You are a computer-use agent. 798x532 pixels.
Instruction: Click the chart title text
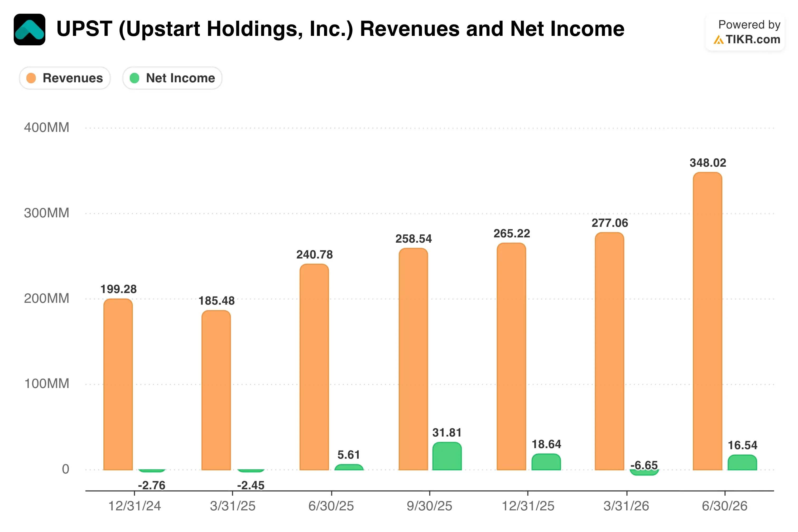click(x=340, y=29)
